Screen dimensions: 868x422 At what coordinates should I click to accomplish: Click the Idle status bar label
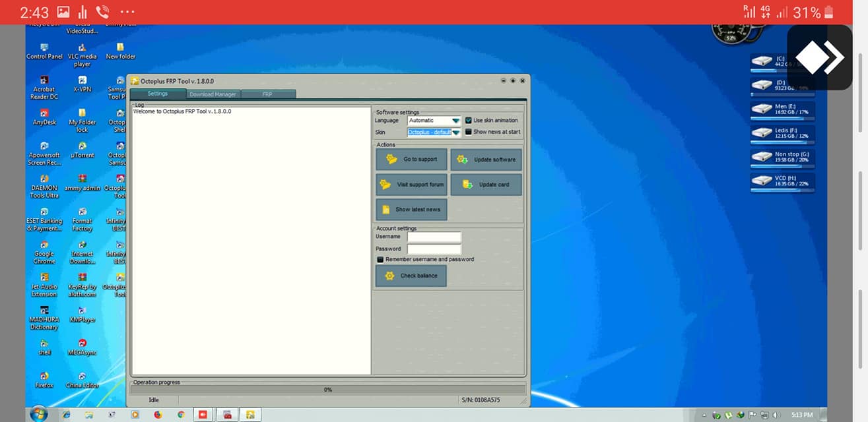coord(153,400)
